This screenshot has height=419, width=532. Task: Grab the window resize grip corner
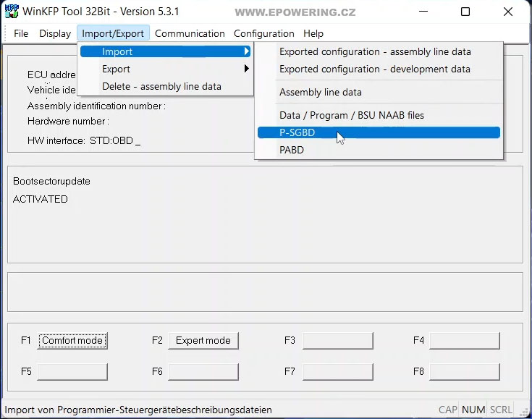(523, 411)
